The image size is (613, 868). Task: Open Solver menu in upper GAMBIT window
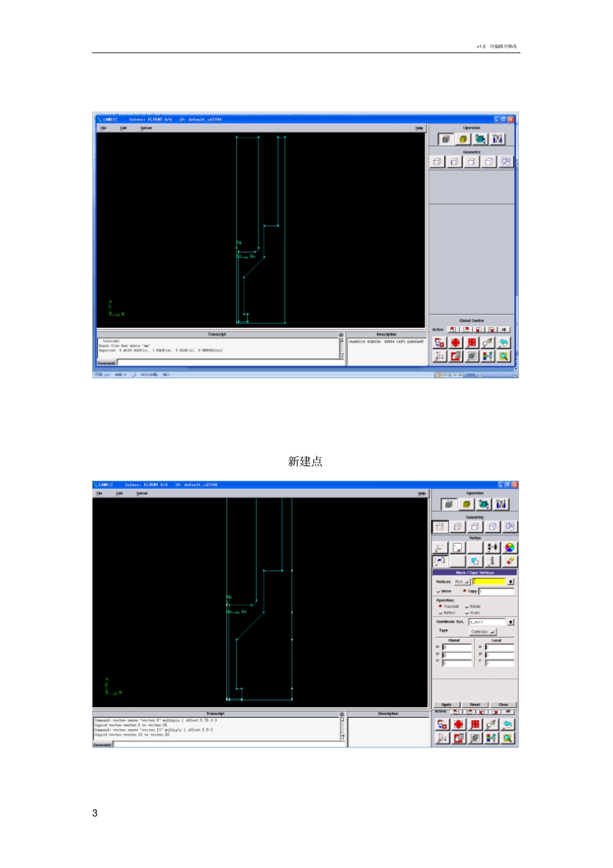coord(146,128)
